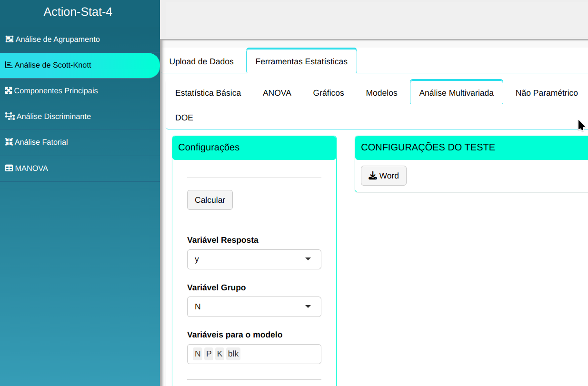Open the ANOVA tab
Screen dimensions: 588x386
[x=277, y=93]
